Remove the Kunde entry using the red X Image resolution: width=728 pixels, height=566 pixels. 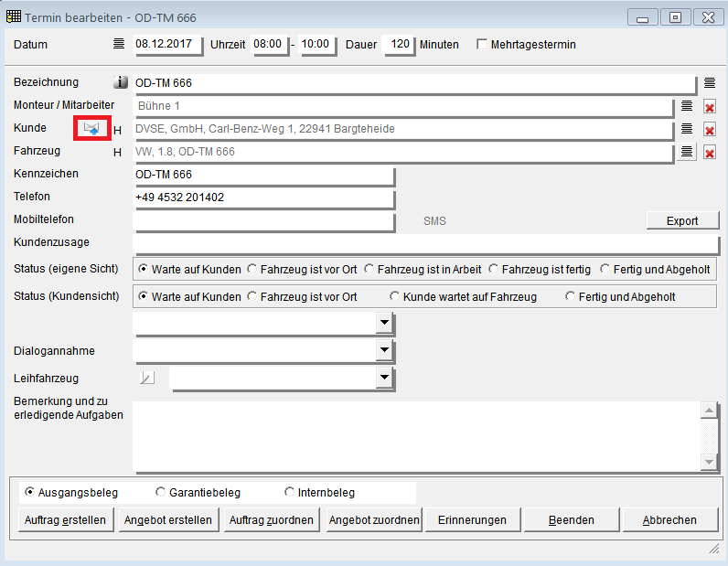[709, 130]
